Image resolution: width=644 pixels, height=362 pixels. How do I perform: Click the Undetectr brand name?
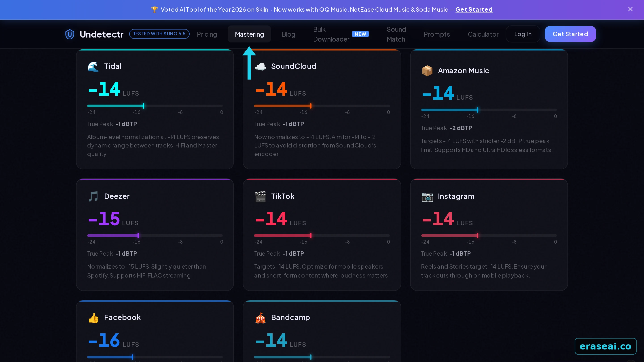[102, 34]
